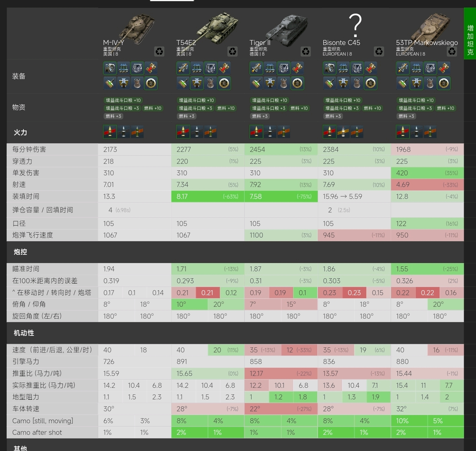This screenshot has width=476, height=451.
Task: Reset M-IV-Y with the recycle icon
Action: 159,51
